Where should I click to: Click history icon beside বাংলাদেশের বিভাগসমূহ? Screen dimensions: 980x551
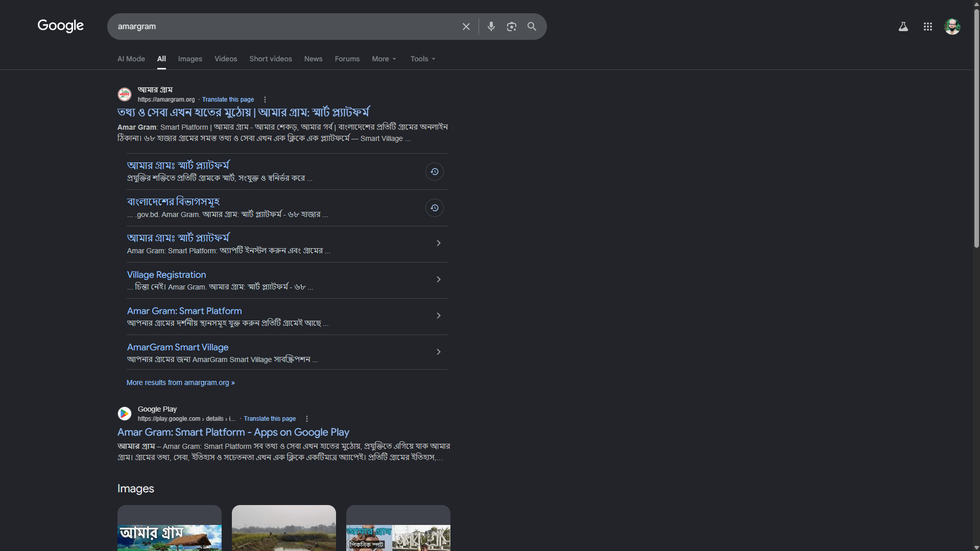[x=434, y=208]
